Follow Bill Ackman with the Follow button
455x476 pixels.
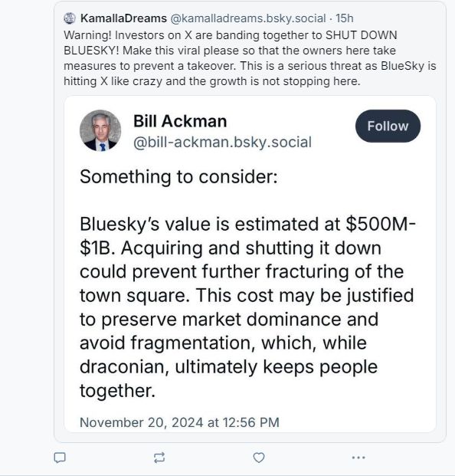388,126
